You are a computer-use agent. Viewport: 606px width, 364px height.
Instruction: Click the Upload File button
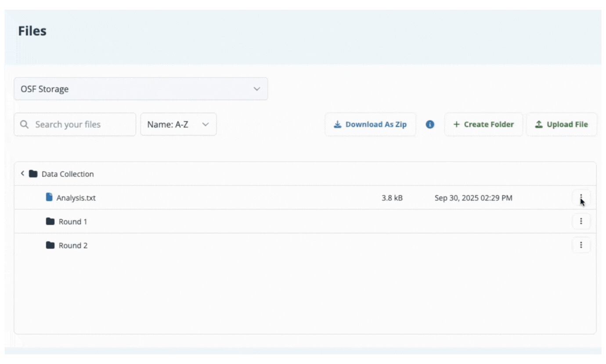[562, 125]
